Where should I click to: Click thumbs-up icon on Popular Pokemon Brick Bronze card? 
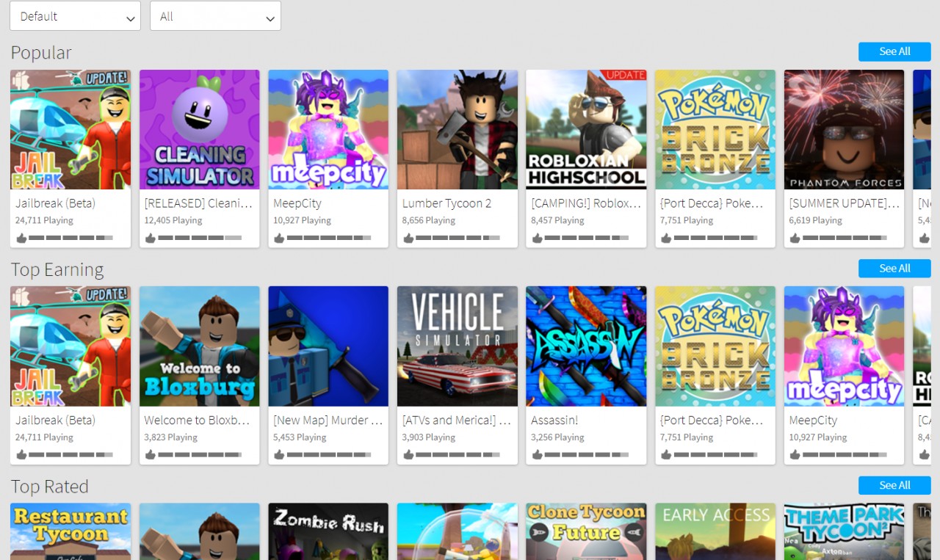[x=665, y=238]
